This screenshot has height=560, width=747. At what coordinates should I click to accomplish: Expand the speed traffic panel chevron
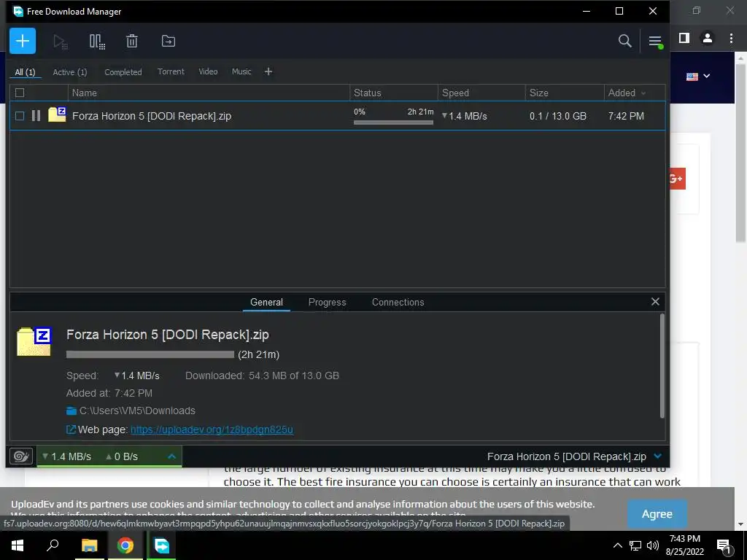point(172,456)
